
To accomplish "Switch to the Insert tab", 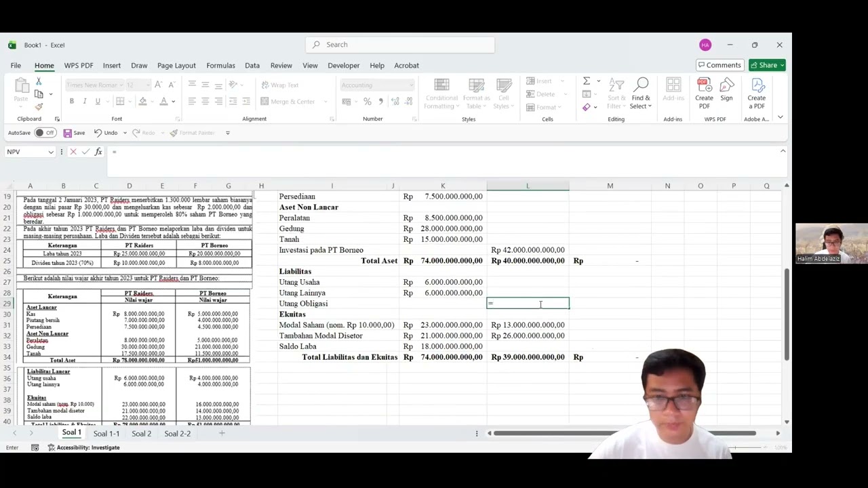I will [112, 66].
